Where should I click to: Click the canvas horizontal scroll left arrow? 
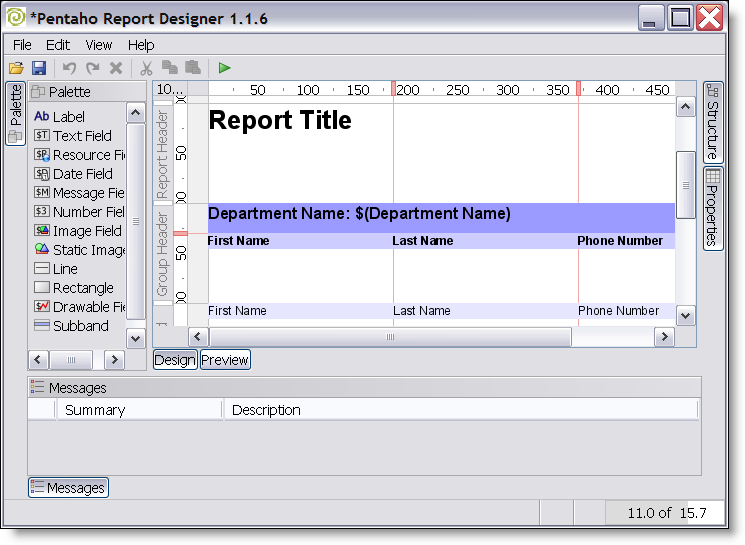coord(198,337)
